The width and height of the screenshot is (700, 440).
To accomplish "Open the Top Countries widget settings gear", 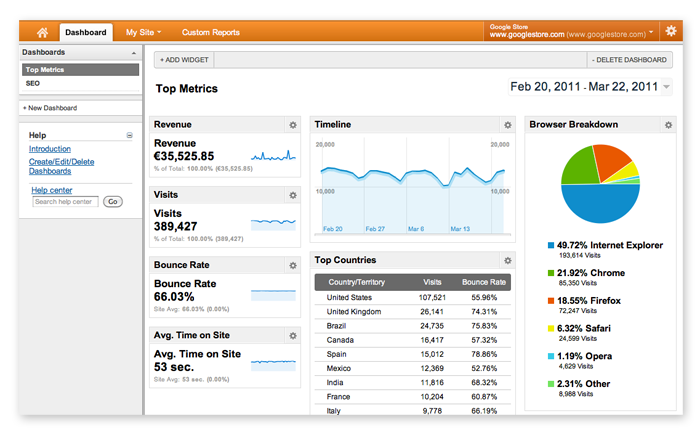I will coord(508,261).
